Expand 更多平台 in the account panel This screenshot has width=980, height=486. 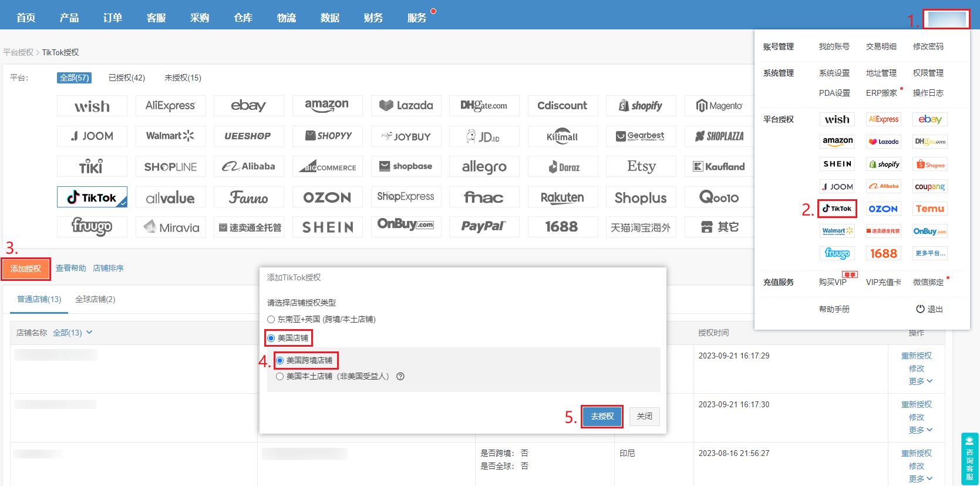coord(930,253)
